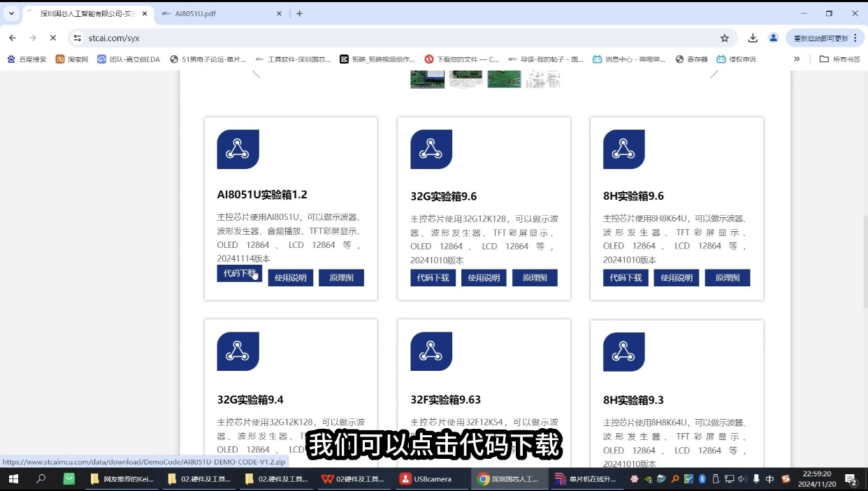This screenshot has height=491, width=868.
Task: Open the 剪映视频创作 bookmark
Action: coord(377,59)
